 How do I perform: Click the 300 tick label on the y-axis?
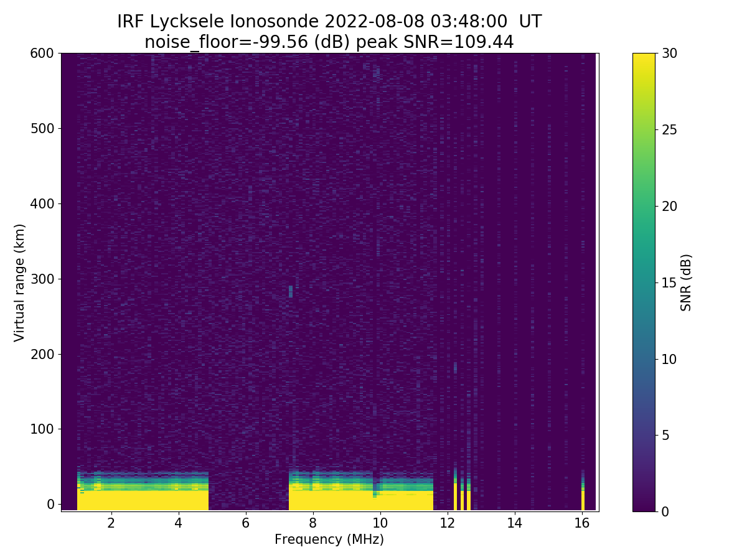click(x=42, y=279)
